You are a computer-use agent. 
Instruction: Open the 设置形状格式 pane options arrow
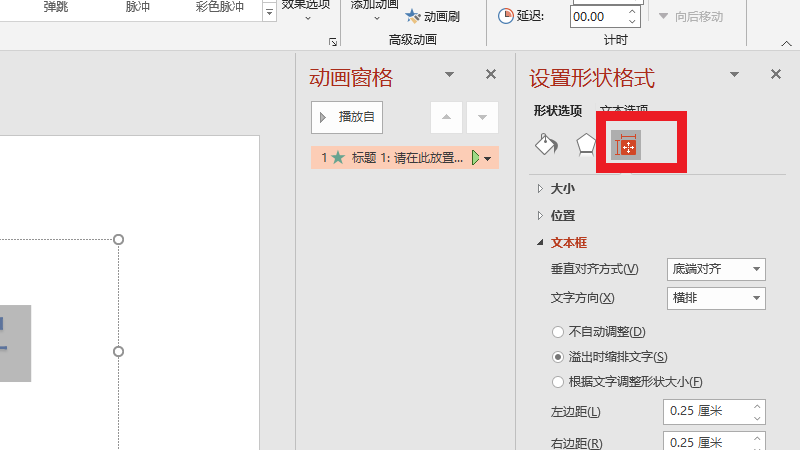735,75
